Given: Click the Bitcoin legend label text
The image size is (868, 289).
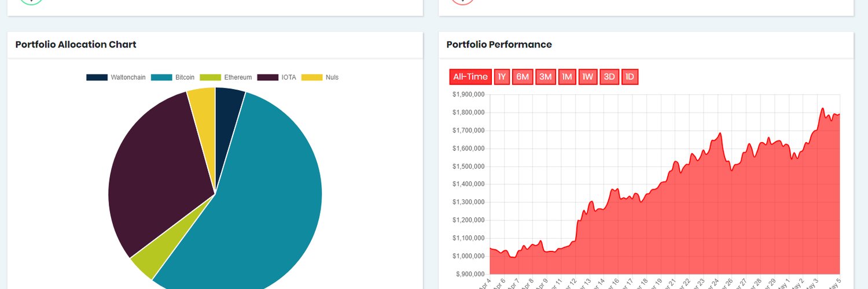Looking at the screenshot, I should click(185, 77).
